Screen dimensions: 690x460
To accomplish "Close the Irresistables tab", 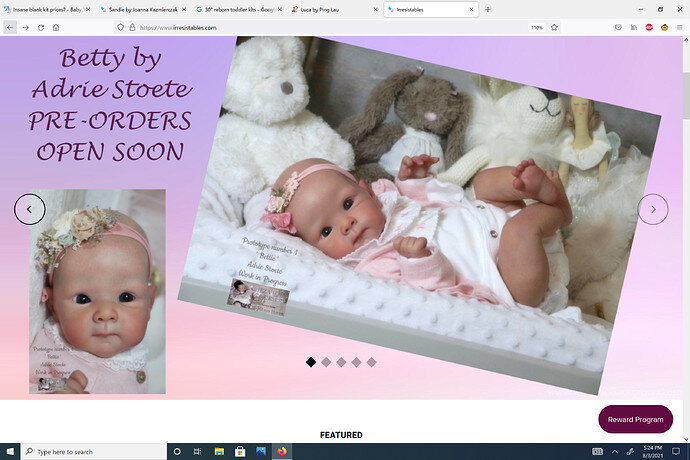I will (x=471, y=9).
